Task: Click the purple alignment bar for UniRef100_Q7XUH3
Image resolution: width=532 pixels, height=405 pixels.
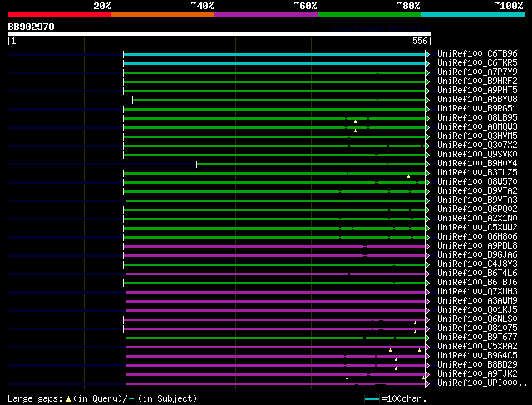Action: click(x=274, y=292)
